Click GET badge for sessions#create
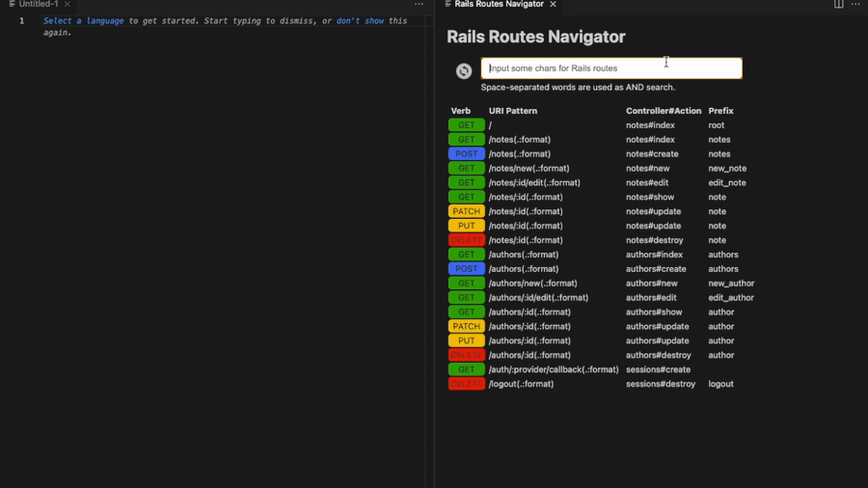The height and width of the screenshot is (488, 868). coord(466,369)
